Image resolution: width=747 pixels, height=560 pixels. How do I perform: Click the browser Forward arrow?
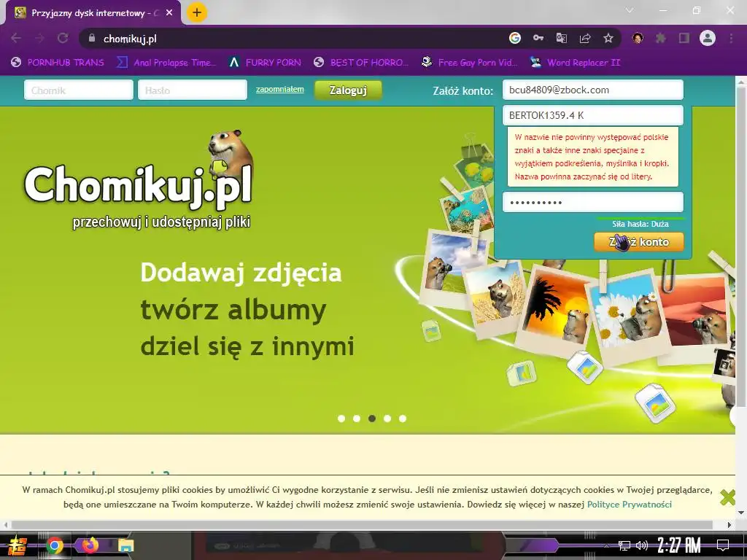coord(39,38)
